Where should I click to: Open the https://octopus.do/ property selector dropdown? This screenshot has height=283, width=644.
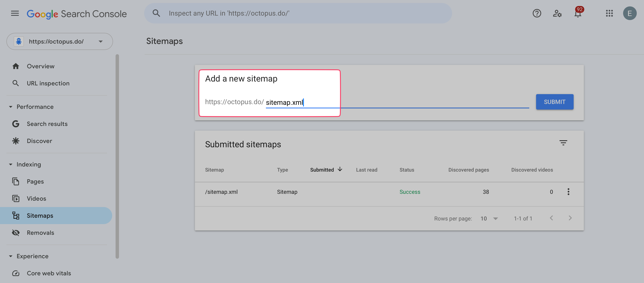point(59,41)
